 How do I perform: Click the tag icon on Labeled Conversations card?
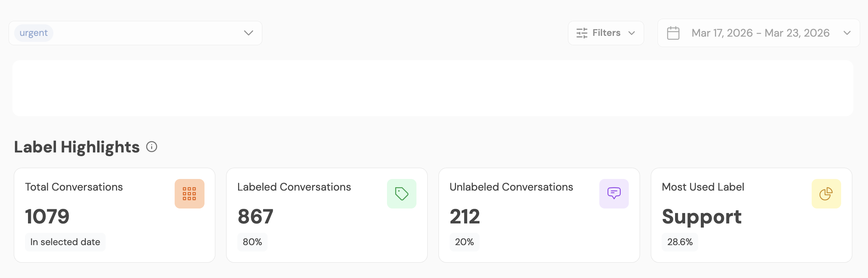(x=402, y=193)
